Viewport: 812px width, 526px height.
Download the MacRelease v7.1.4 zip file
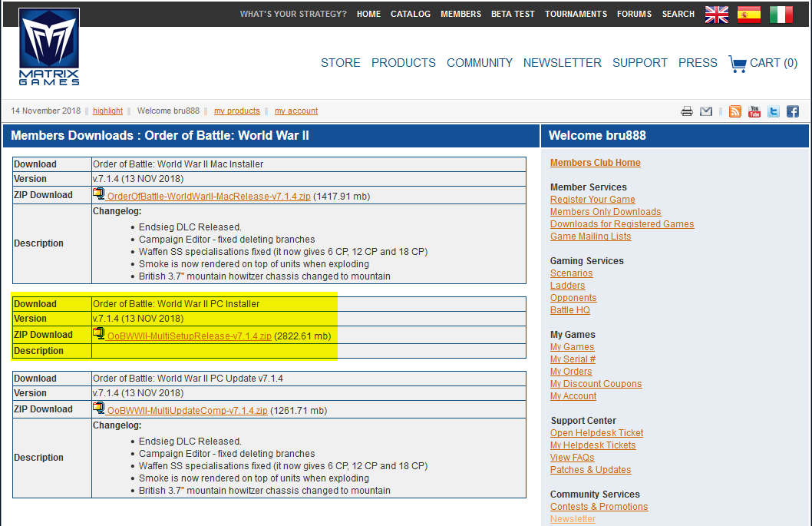tap(209, 197)
